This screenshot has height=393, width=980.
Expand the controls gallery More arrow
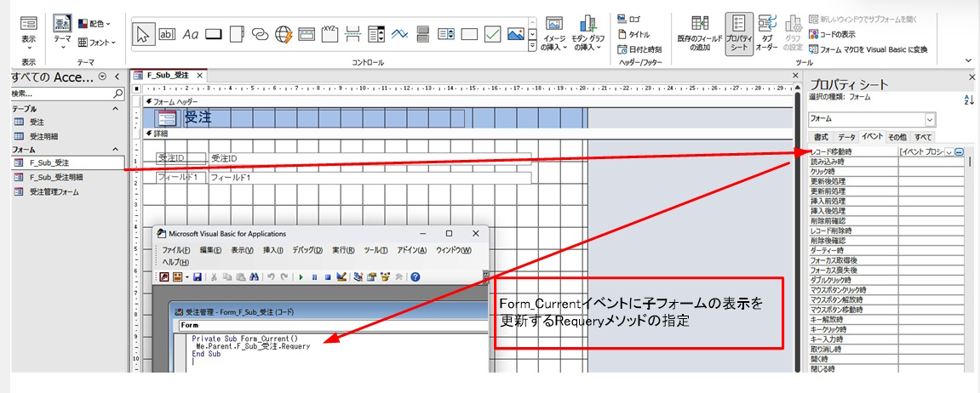[532, 46]
